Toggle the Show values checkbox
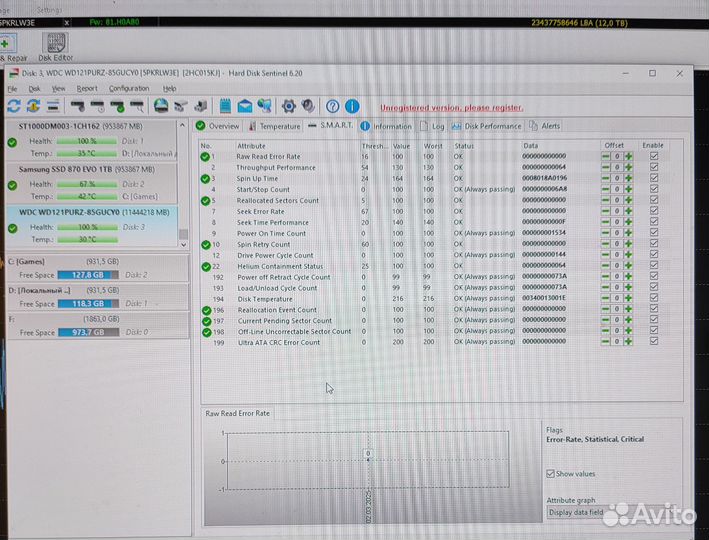The image size is (709, 540). [550, 474]
